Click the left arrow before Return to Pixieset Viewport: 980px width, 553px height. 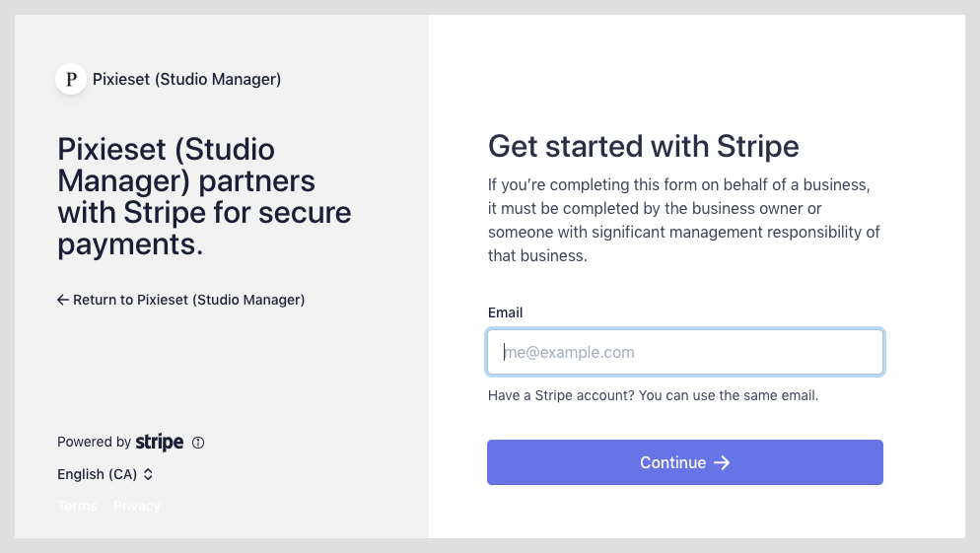coord(62,300)
